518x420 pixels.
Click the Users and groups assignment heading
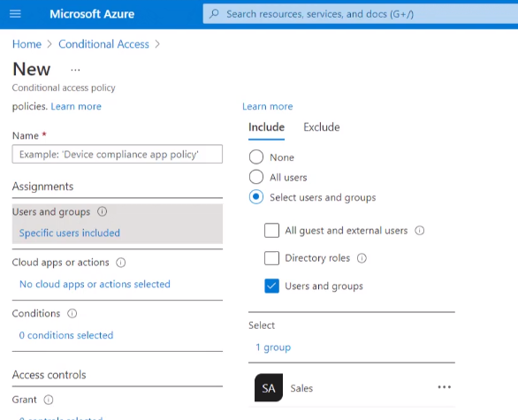click(x=51, y=212)
